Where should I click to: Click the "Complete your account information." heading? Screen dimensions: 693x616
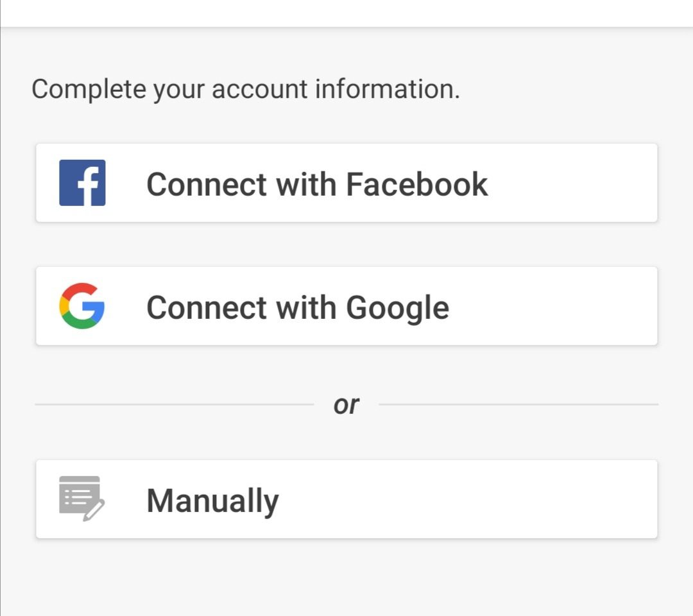click(246, 89)
